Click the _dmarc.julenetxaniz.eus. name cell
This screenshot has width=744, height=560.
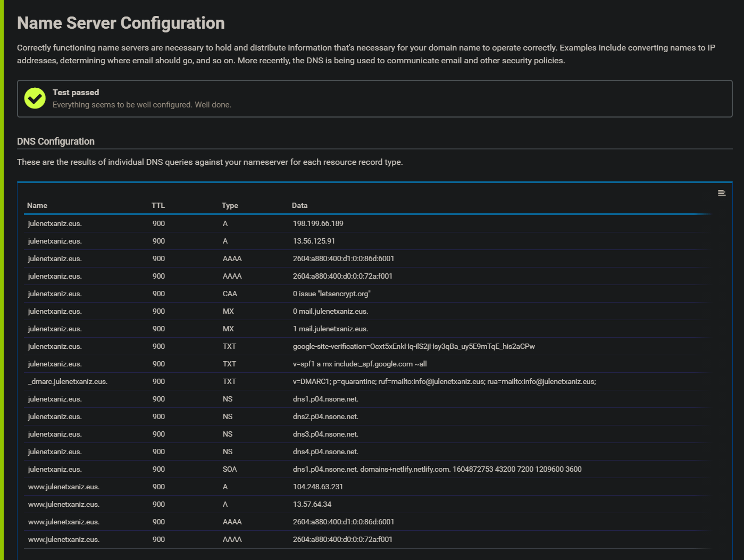(68, 381)
